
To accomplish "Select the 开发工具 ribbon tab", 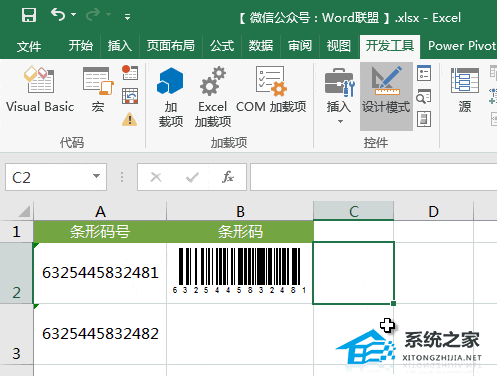I will [x=390, y=46].
